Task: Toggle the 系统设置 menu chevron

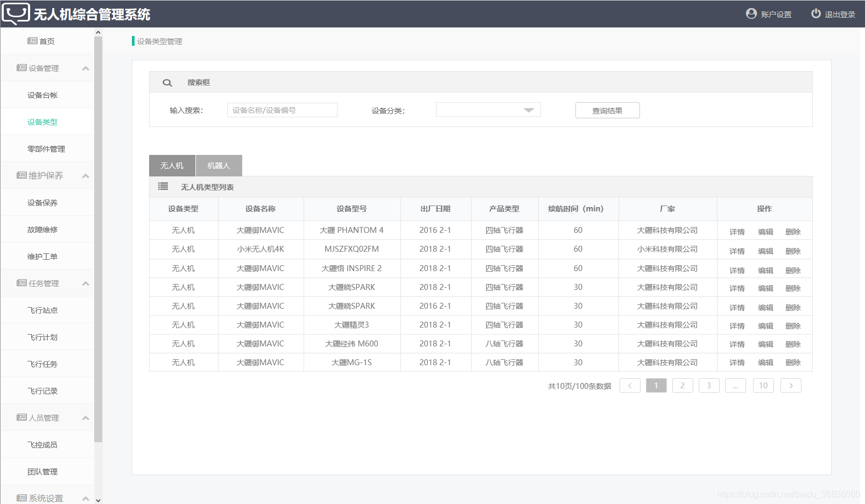Action: 86,499
